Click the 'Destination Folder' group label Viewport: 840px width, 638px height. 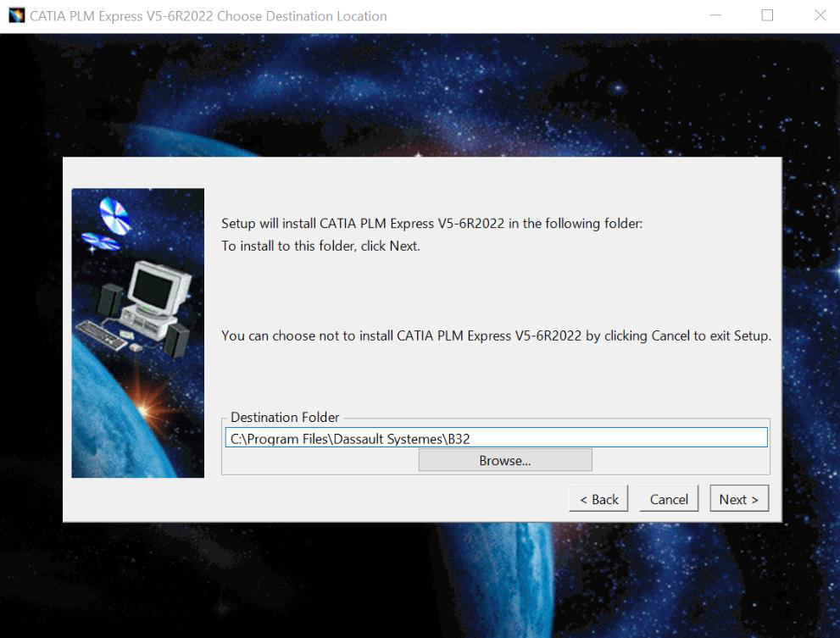click(285, 417)
